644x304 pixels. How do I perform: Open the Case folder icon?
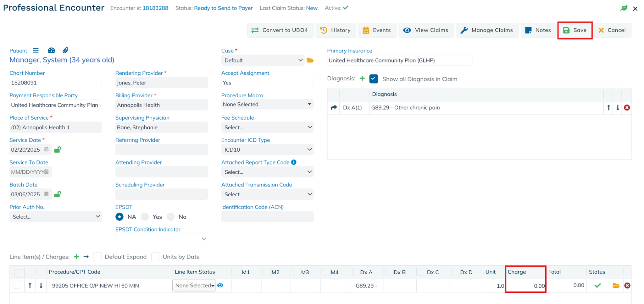[310, 60]
